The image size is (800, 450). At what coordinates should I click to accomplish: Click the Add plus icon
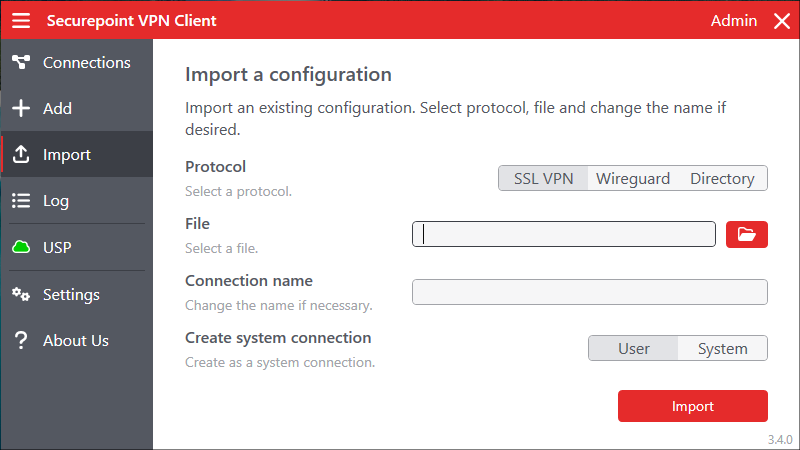pyautogui.click(x=21, y=108)
